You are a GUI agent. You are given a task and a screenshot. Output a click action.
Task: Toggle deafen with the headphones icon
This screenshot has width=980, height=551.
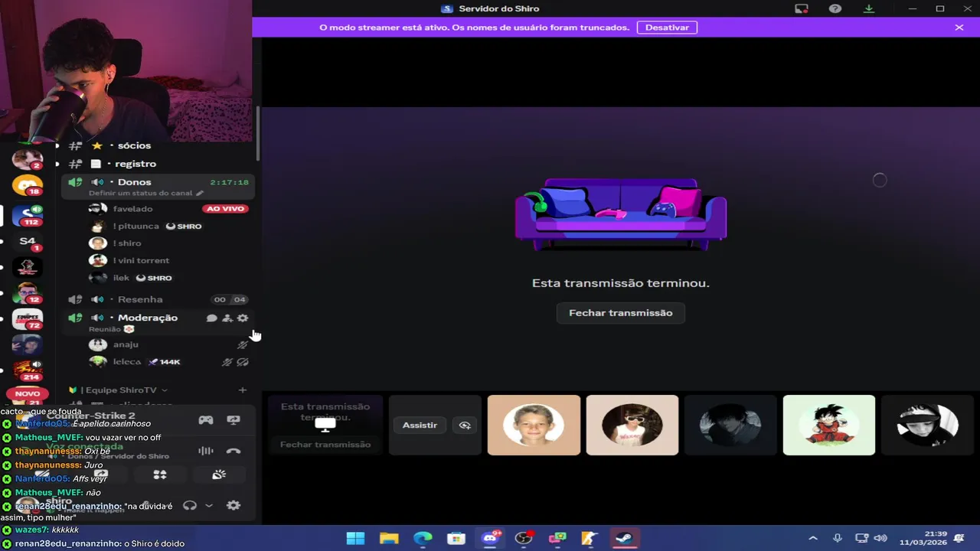[x=190, y=506]
